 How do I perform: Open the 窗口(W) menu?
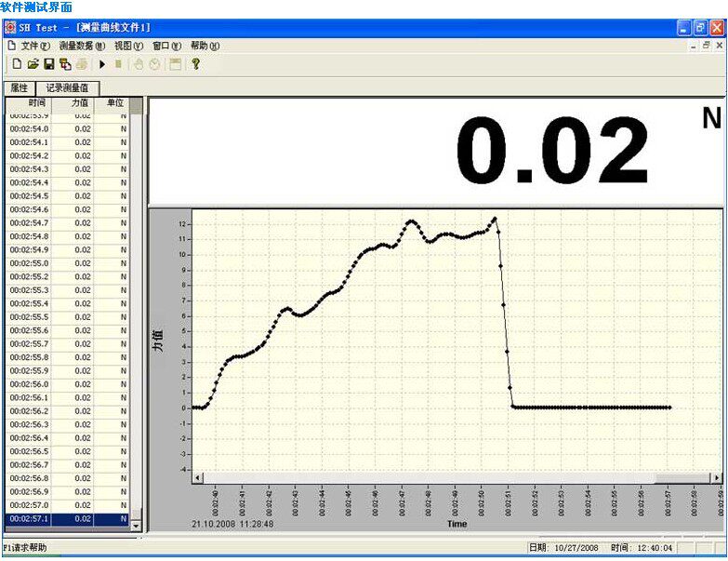[x=166, y=46]
